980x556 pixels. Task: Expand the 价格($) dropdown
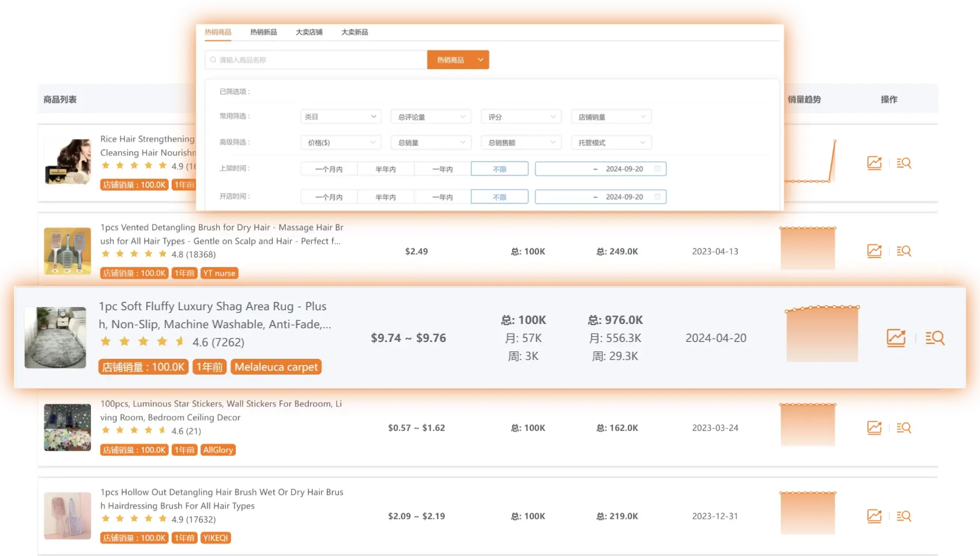[341, 143]
